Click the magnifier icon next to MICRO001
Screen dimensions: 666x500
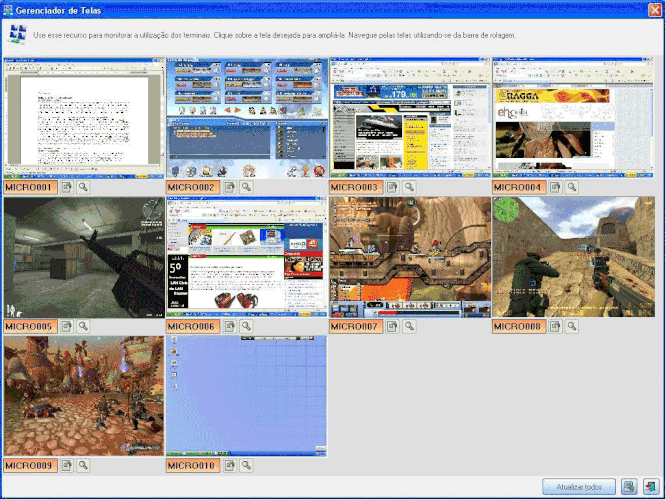coord(83,187)
